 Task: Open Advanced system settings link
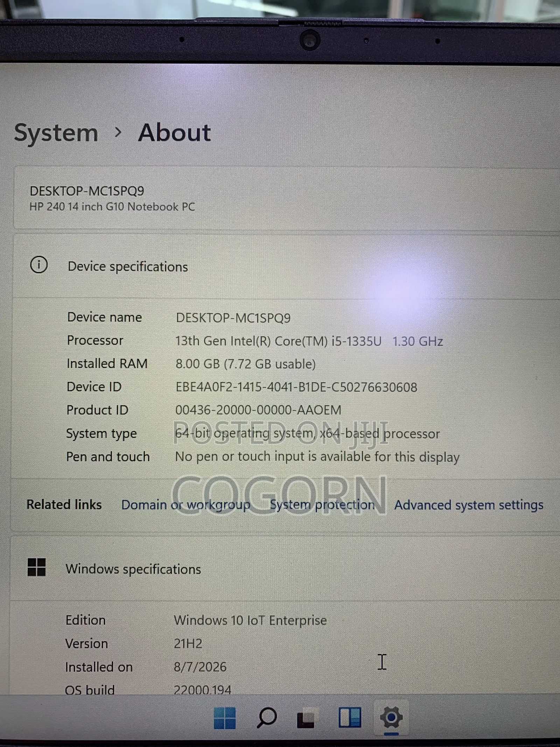point(469,505)
